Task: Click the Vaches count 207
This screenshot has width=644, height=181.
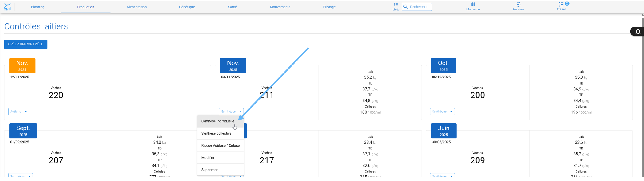Action: tap(56, 160)
